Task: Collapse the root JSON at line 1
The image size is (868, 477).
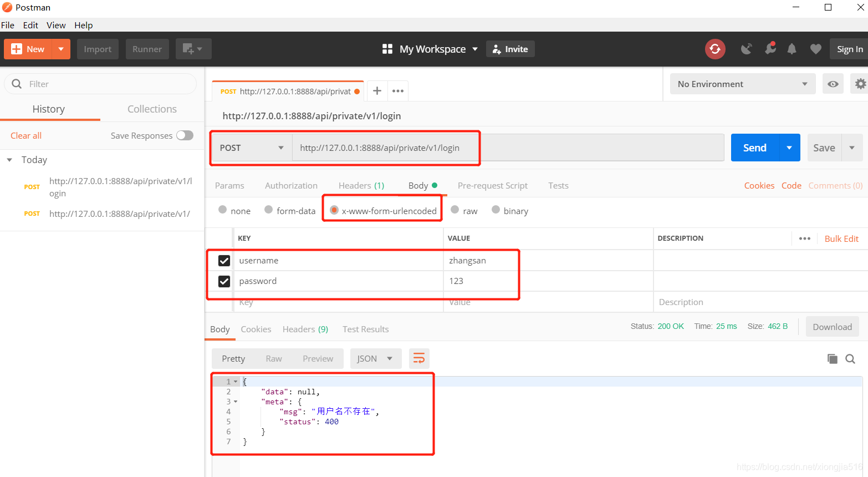Action: coord(236,382)
